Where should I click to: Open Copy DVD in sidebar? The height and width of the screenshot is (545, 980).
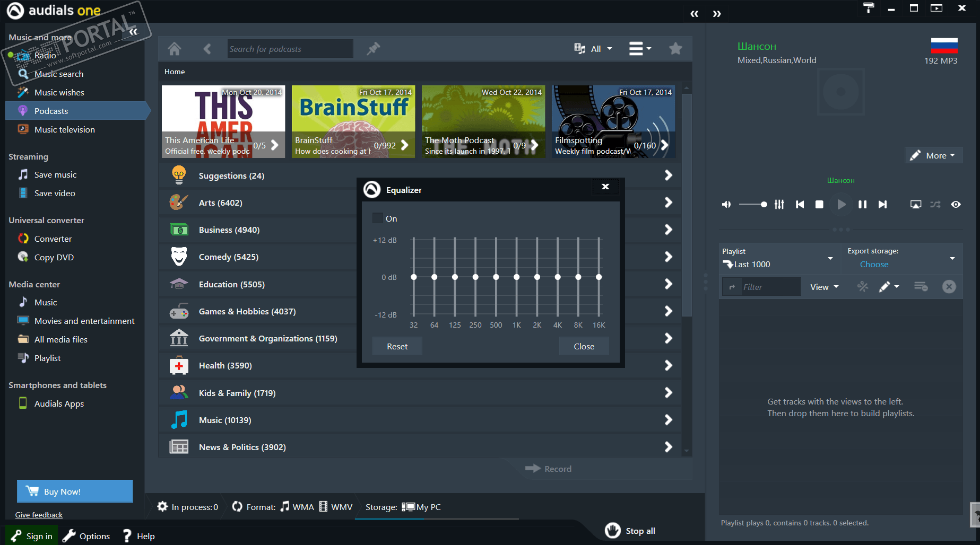54,257
